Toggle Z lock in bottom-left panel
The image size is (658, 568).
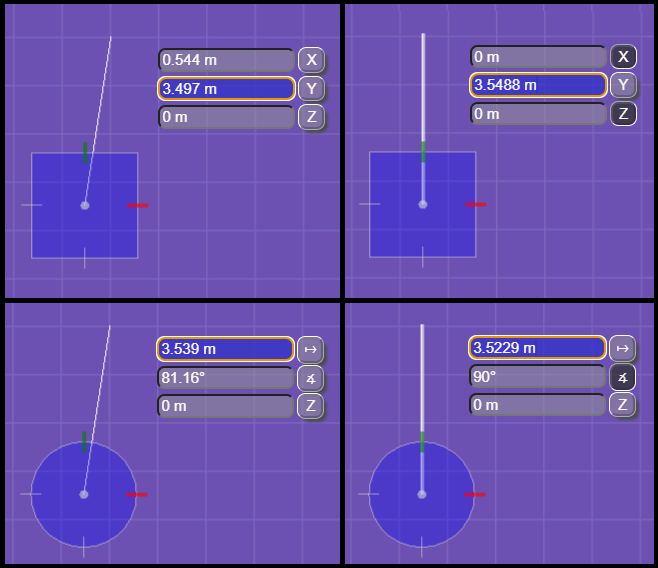point(310,406)
